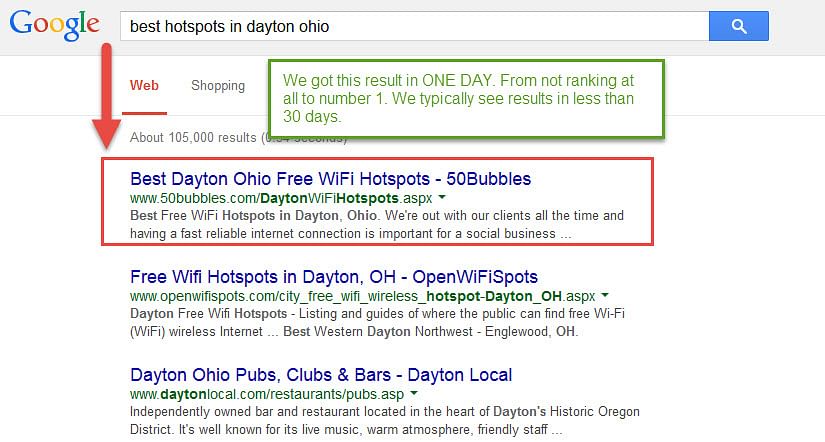825x442 pixels.
Task: Expand dropdown arrow beside 50bubbles.com URL
Action: 442,198
